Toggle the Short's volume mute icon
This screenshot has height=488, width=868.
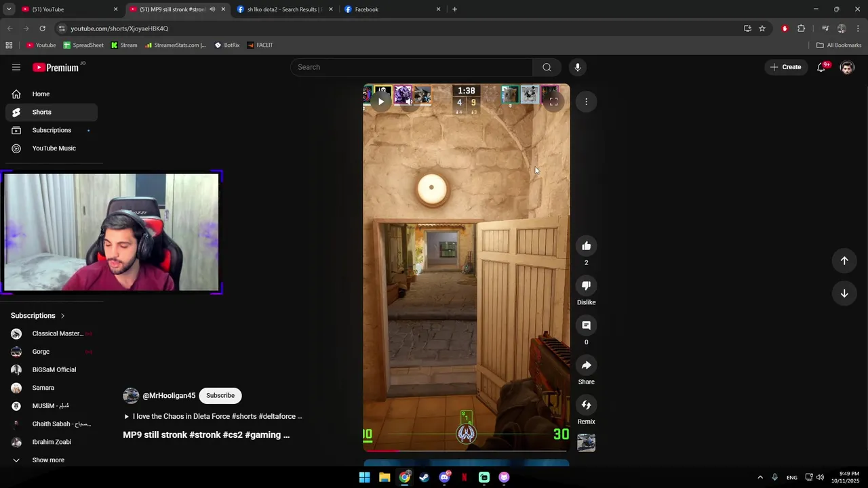tap(408, 102)
